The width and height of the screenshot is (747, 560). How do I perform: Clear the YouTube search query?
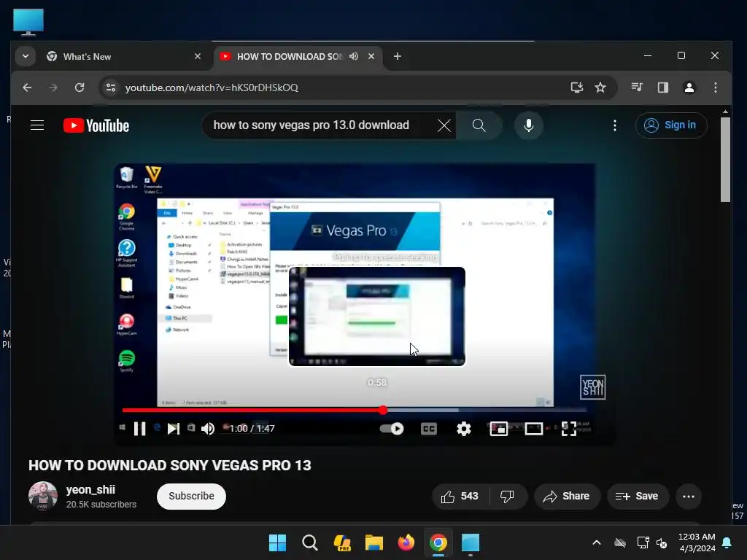(x=444, y=125)
